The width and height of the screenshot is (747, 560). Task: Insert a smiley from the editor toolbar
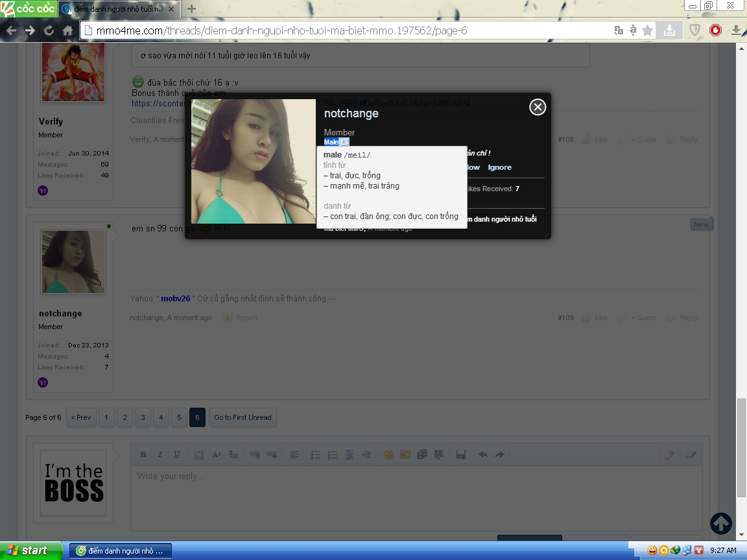coord(388,454)
